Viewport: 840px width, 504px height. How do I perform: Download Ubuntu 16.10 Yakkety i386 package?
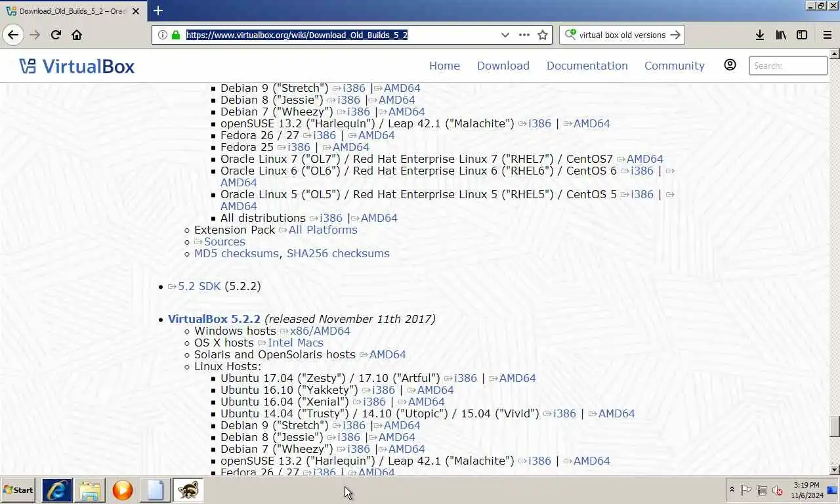tap(383, 390)
